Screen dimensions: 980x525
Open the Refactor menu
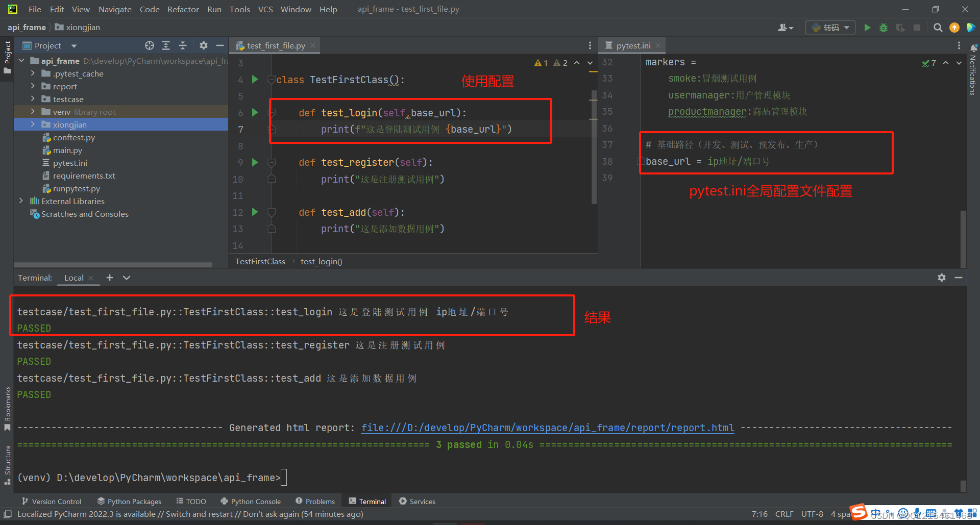tap(183, 9)
